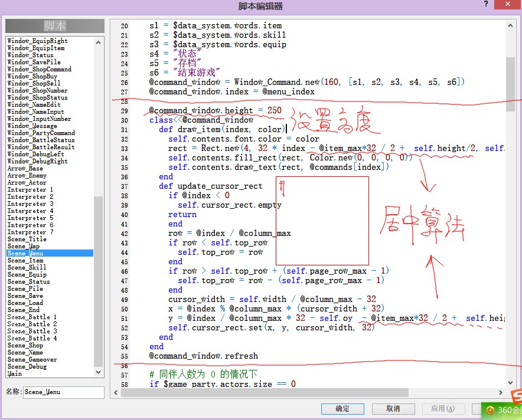522x420 pixels.
Task: Click code line def update_cursor_rect
Action: tap(210, 186)
